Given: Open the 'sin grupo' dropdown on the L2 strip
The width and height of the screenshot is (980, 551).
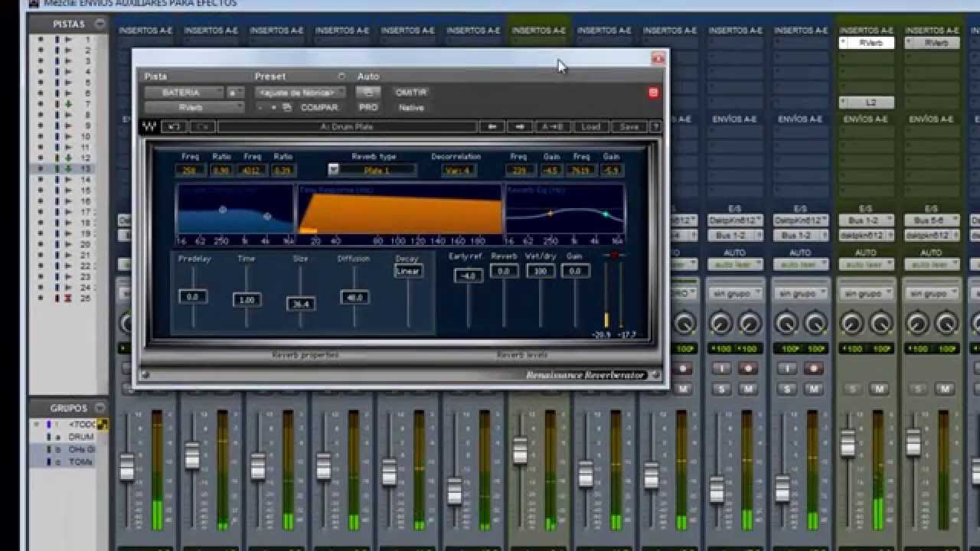Looking at the screenshot, I should 866,294.
